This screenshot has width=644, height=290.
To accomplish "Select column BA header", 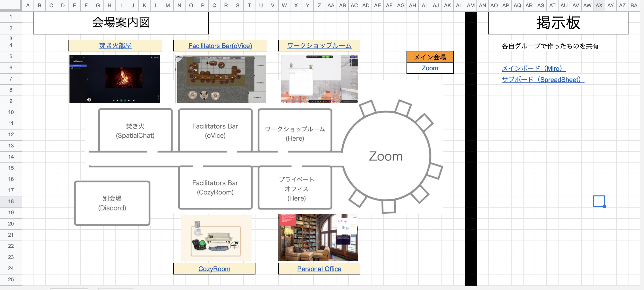I will click(x=634, y=6).
